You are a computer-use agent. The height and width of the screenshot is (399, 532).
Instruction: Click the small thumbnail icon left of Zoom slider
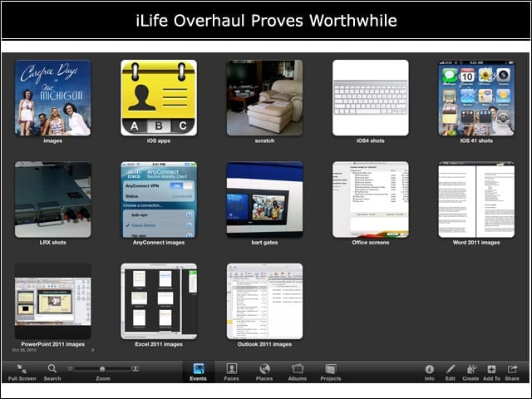pyautogui.click(x=70, y=368)
